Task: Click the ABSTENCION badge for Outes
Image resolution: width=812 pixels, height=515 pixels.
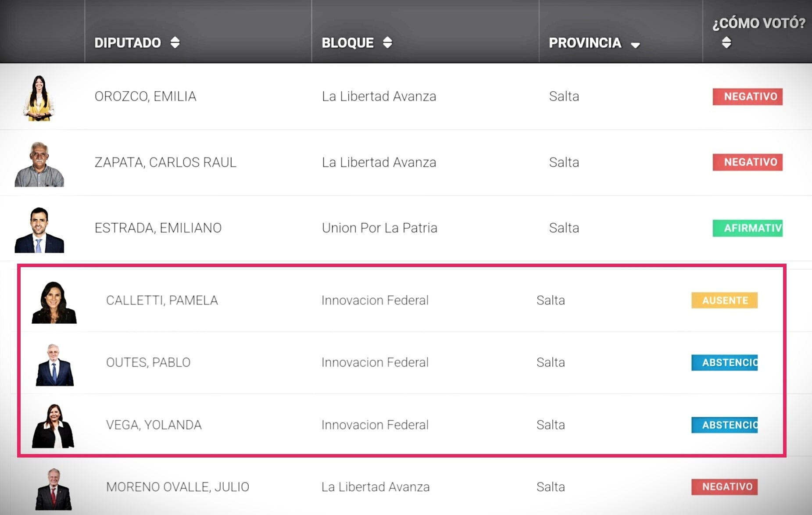Action: click(724, 362)
